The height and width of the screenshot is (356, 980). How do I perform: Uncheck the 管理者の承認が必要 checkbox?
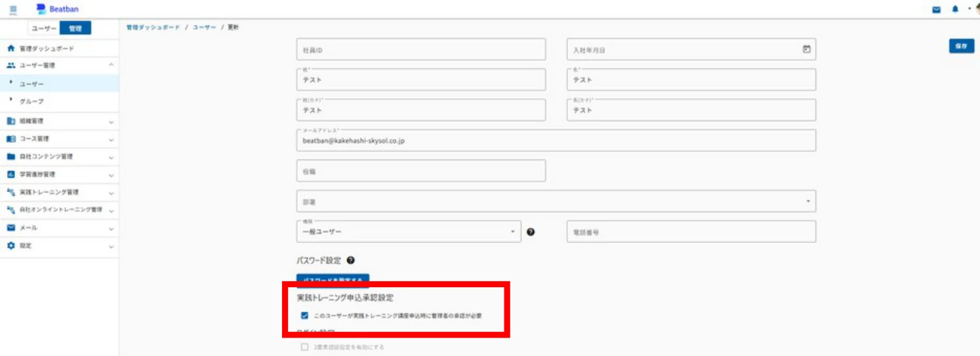[304, 315]
